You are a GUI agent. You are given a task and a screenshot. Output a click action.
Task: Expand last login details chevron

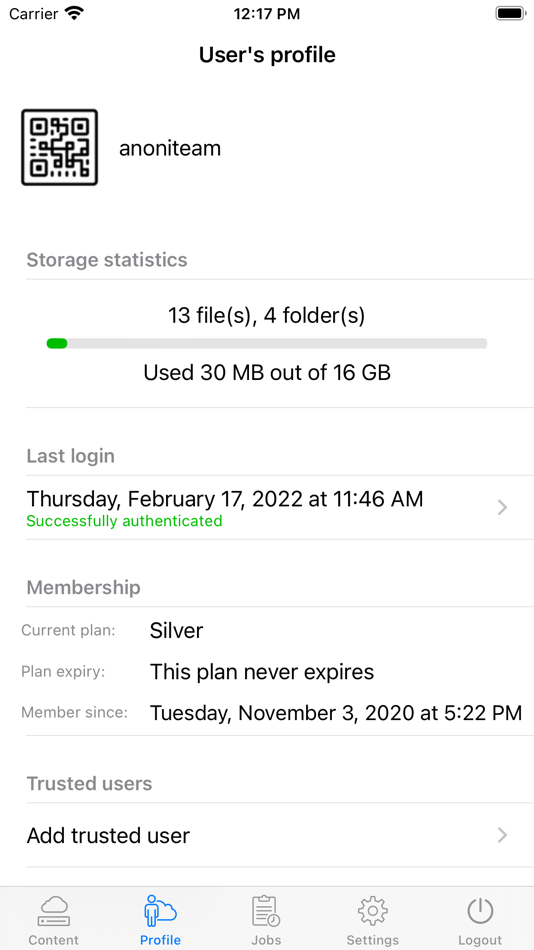click(502, 508)
